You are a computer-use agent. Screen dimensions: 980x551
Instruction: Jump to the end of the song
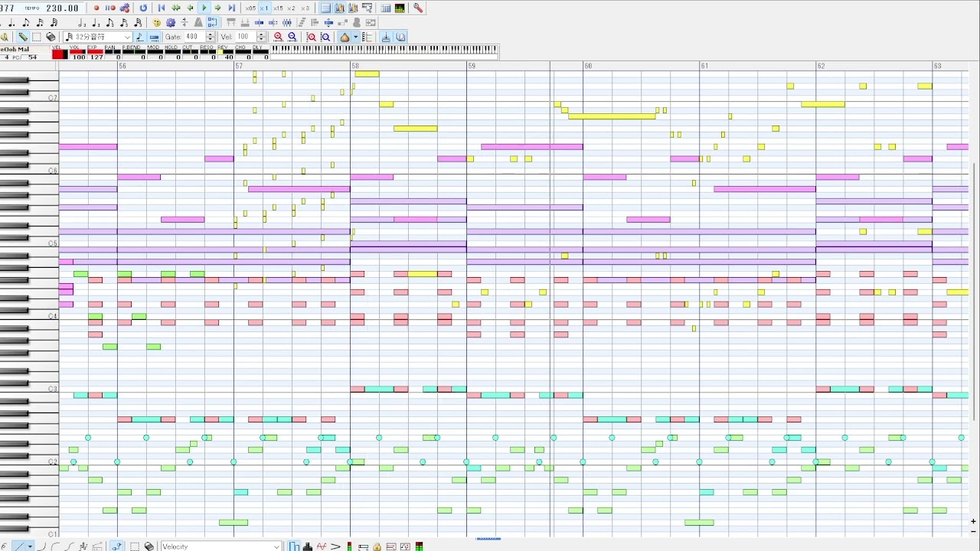pyautogui.click(x=232, y=8)
